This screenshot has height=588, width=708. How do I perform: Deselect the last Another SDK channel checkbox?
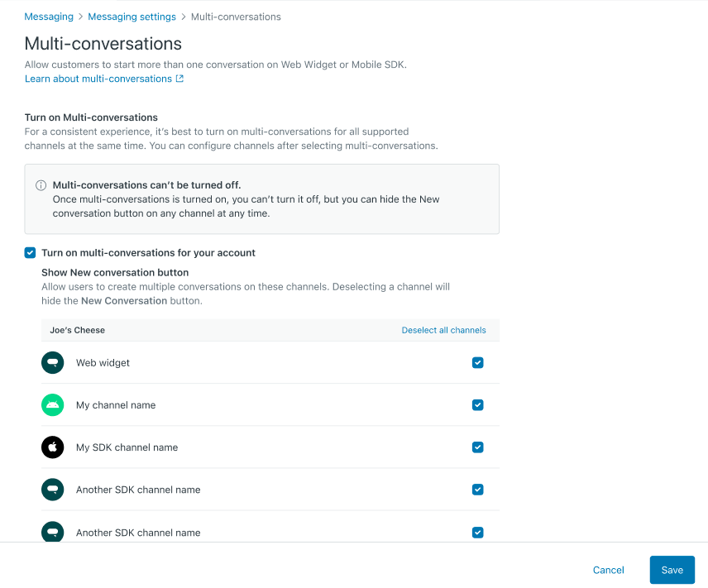tap(477, 533)
